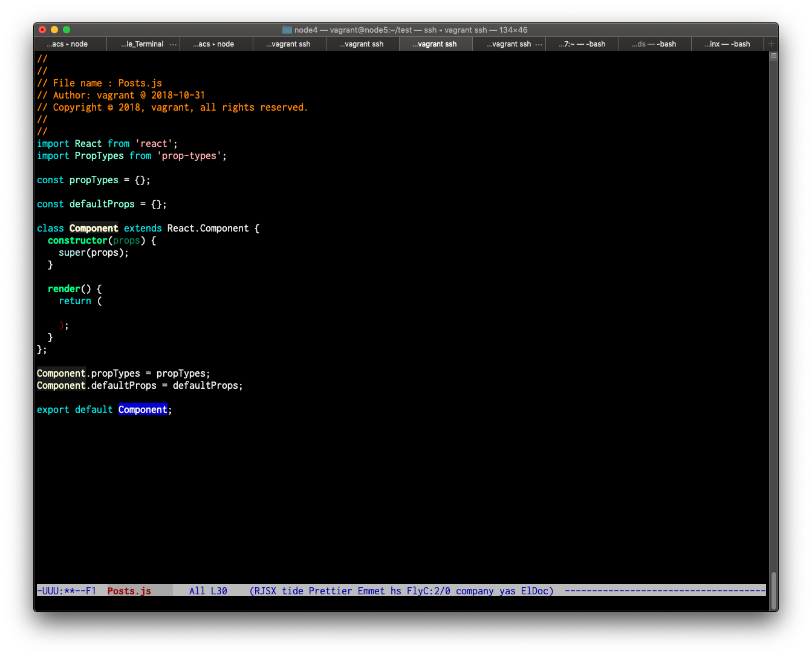This screenshot has width=812, height=656.
Task: Select the active vagrant ssh tab
Action: coord(435,44)
